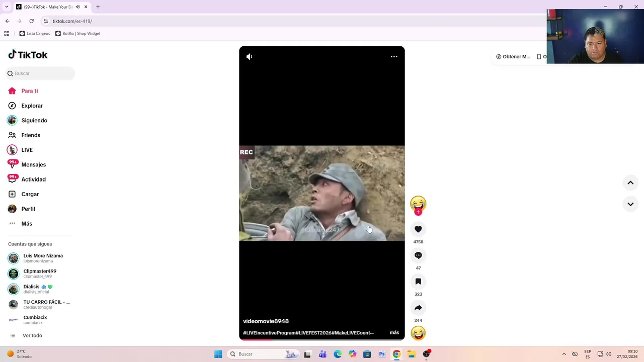Open File Explorer from taskbar
Screen dimensions: 644x362
click(x=411, y=354)
